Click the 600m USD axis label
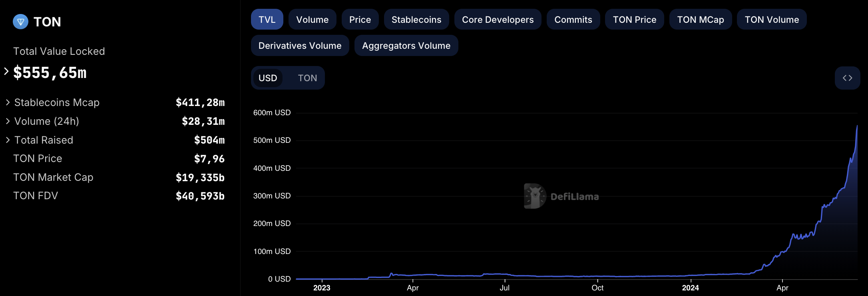The height and width of the screenshot is (296, 868). [272, 113]
